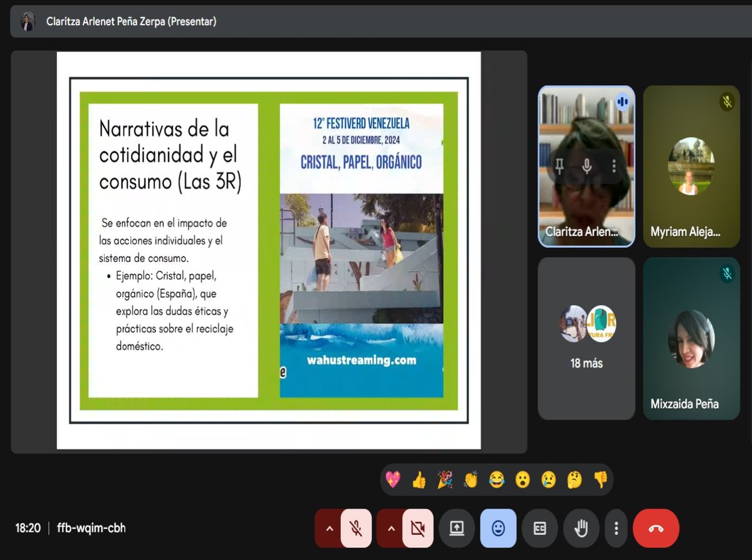The height and width of the screenshot is (560, 752).
Task: Click 'Mixzaida Peña' name label
Action: (x=685, y=404)
